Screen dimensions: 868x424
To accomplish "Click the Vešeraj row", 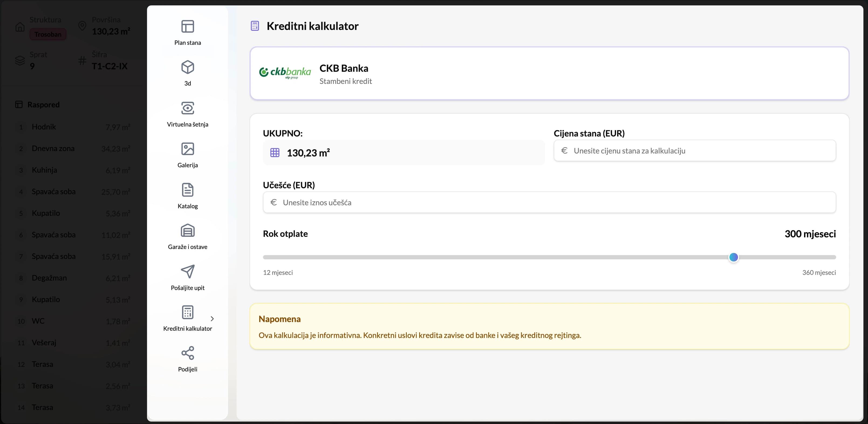I will (73, 343).
